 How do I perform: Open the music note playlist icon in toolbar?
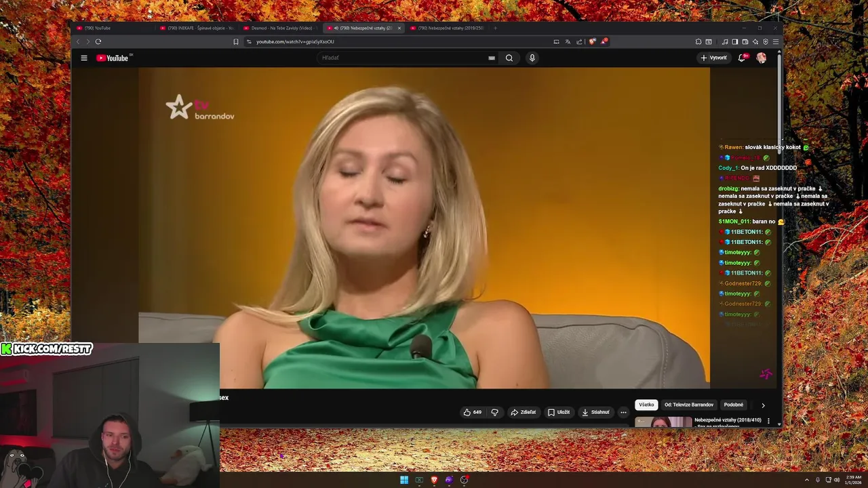[725, 41]
